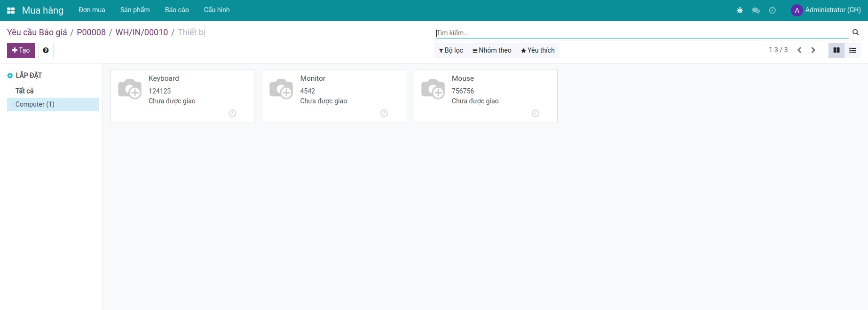This screenshot has width=868, height=310.
Task: Click the debug bug icon
Action: click(740, 10)
